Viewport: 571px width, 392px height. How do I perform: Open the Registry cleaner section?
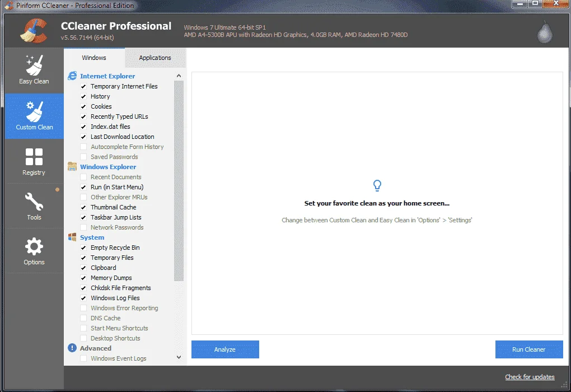point(34,161)
